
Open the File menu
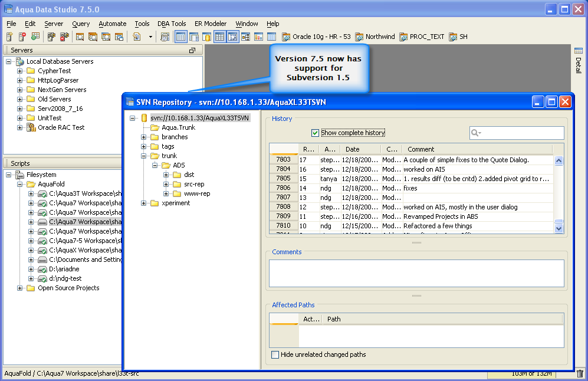tap(11, 24)
